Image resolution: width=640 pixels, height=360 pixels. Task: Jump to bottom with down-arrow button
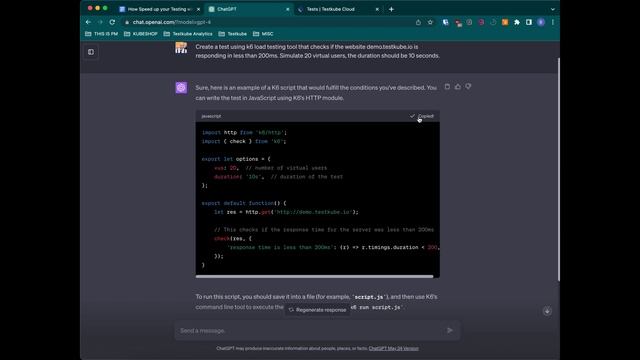click(x=547, y=311)
